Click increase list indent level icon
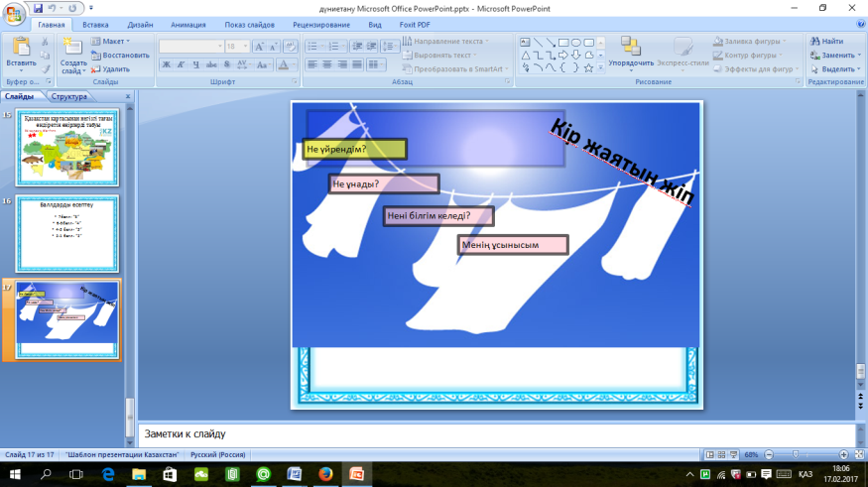This screenshot has width=868, height=487. (x=372, y=47)
